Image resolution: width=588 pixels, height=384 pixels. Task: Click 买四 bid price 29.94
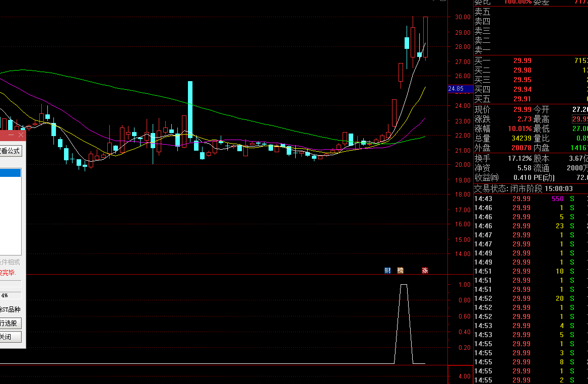coord(522,89)
